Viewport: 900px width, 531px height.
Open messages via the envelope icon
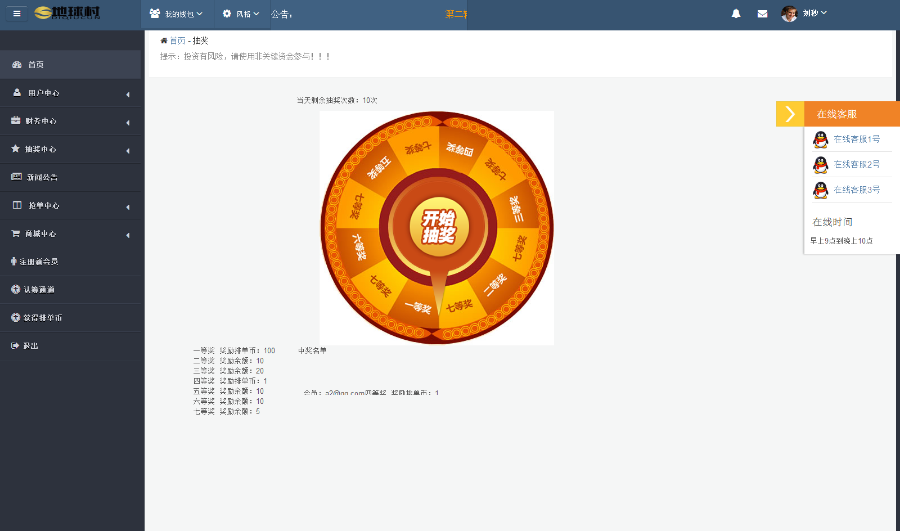click(762, 14)
